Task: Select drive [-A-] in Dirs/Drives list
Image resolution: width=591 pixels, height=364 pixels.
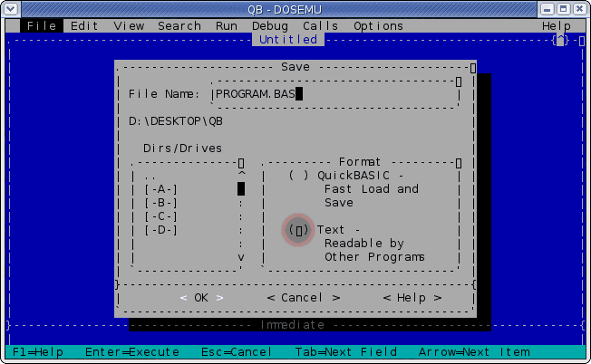Action: pyautogui.click(x=161, y=189)
